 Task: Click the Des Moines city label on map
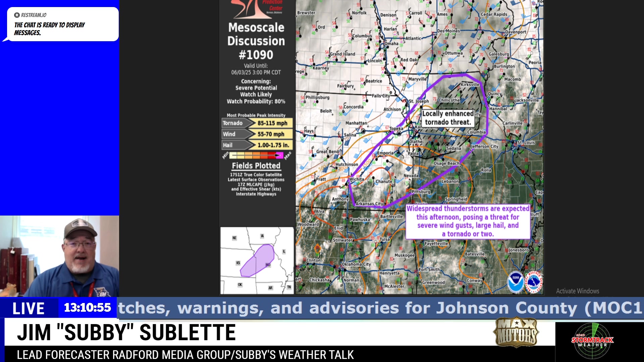pos(448,31)
